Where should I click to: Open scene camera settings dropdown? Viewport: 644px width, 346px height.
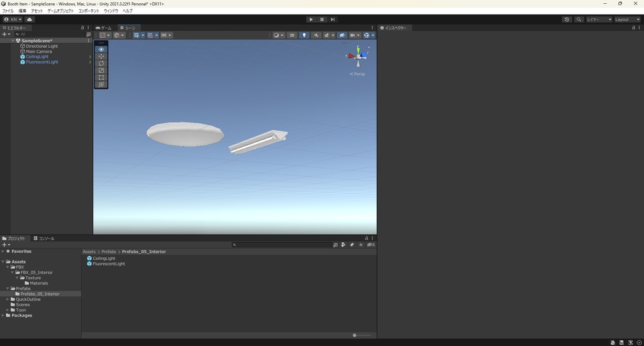355,35
